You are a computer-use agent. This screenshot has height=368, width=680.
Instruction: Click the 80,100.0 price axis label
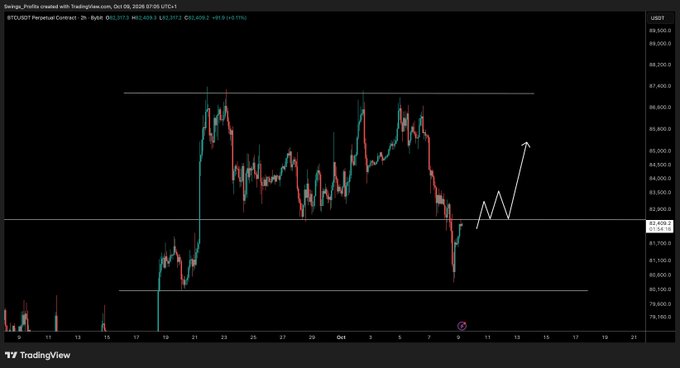click(x=660, y=289)
